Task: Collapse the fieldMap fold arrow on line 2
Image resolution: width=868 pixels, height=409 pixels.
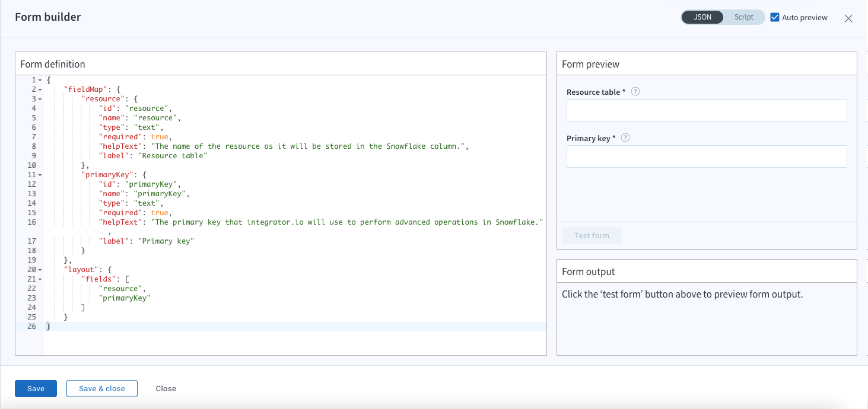Action: [40, 90]
